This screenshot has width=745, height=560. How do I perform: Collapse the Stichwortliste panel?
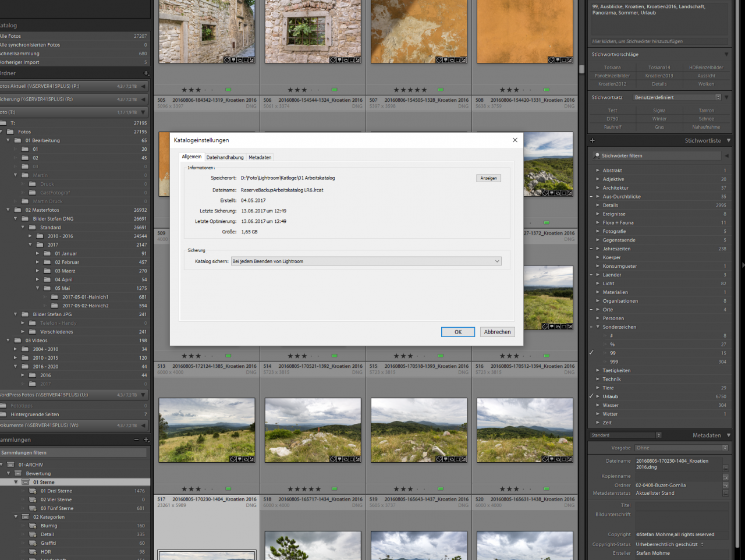point(728,140)
